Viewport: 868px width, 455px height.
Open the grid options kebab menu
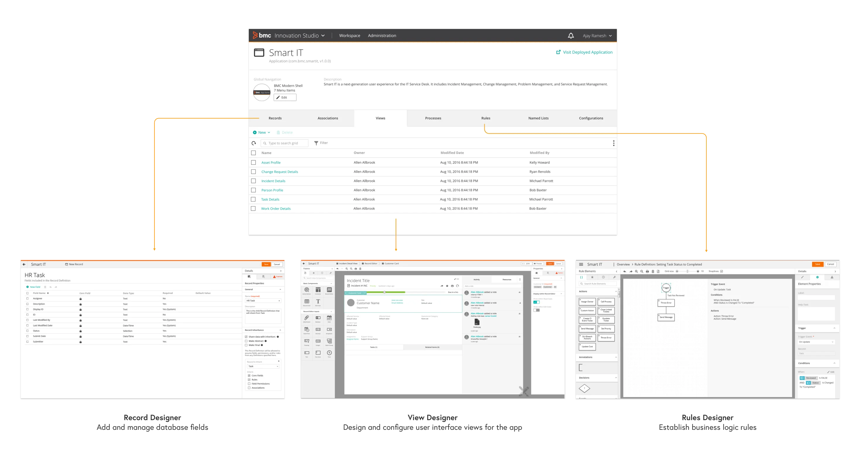coord(614,143)
